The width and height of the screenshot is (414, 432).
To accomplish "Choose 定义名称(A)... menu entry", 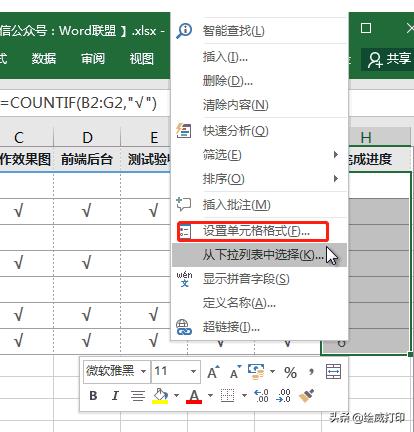I will [260, 303].
